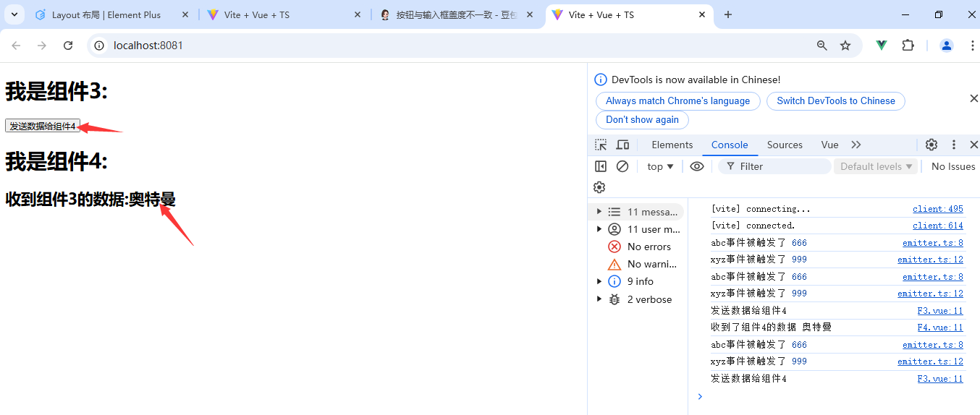980x415 pixels.
Task: Close the Layout 布局 Element Plus tab
Action: pos(185,14)
